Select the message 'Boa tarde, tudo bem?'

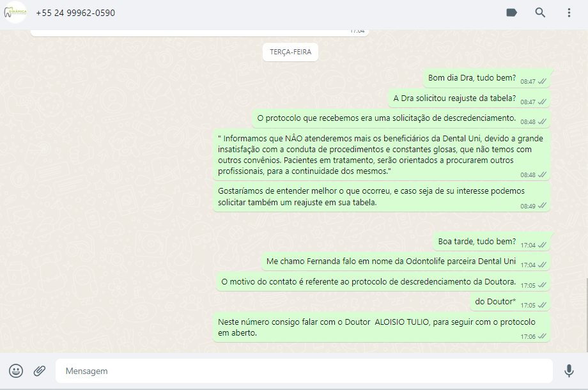click(x=491, y=242)
